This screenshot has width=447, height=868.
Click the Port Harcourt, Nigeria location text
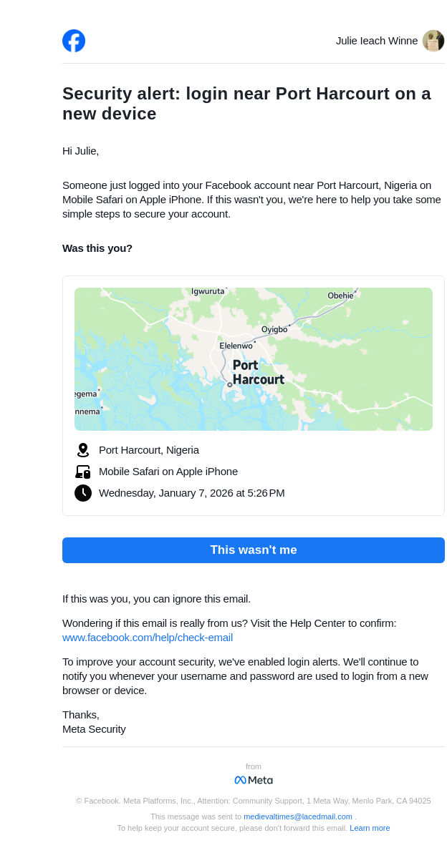[149, 450]
